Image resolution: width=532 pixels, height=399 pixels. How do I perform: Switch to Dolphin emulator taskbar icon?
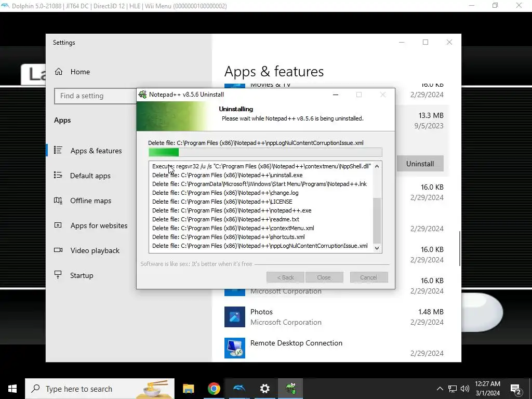[x=239, y=389]
